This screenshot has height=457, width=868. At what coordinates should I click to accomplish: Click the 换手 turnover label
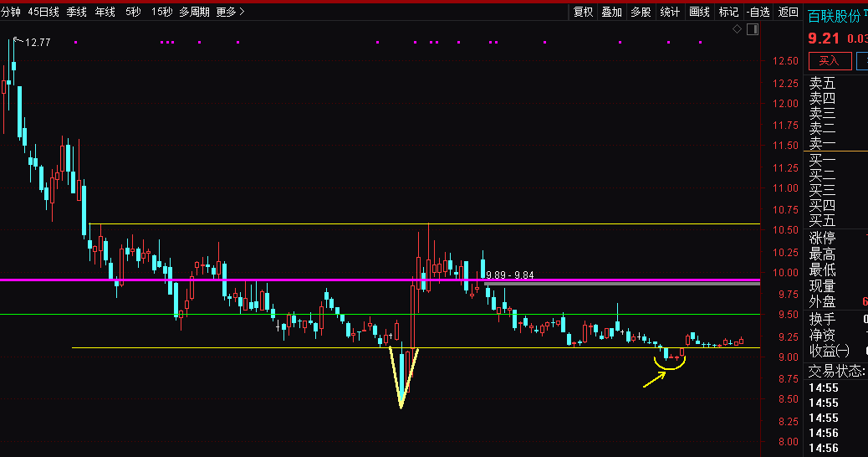822,319
